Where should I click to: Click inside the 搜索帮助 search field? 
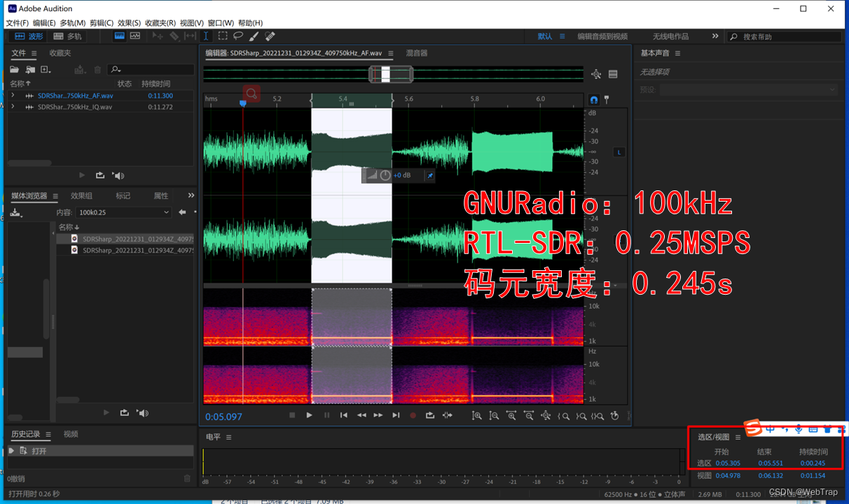tap(785, 36)
